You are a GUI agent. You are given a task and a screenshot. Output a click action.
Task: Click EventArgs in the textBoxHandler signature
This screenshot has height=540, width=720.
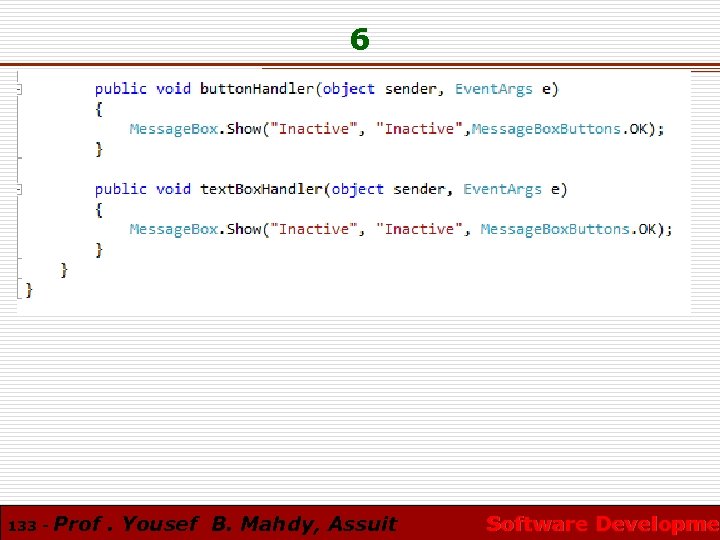502,189
